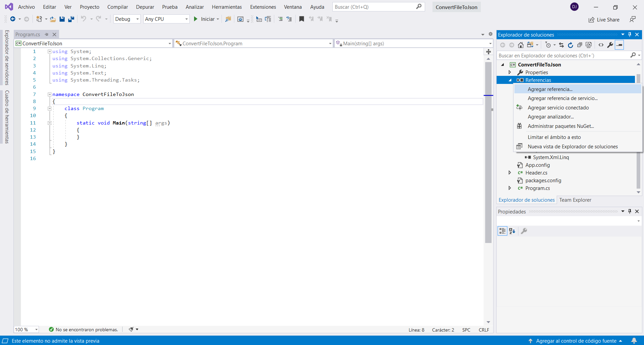Screen dimensions: 644x345
Task: Open the Herramientas menu
Action: click(x=227, y=7)
